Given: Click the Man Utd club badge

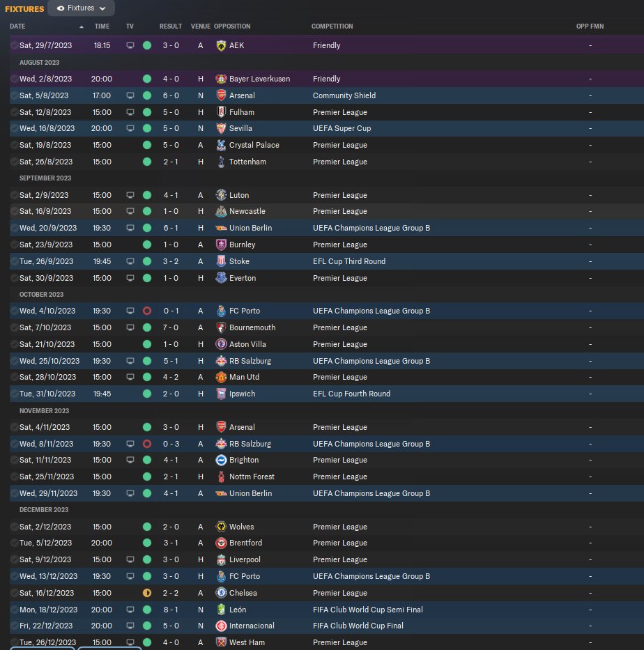Looking at the screenshot, I should (221, 377).
